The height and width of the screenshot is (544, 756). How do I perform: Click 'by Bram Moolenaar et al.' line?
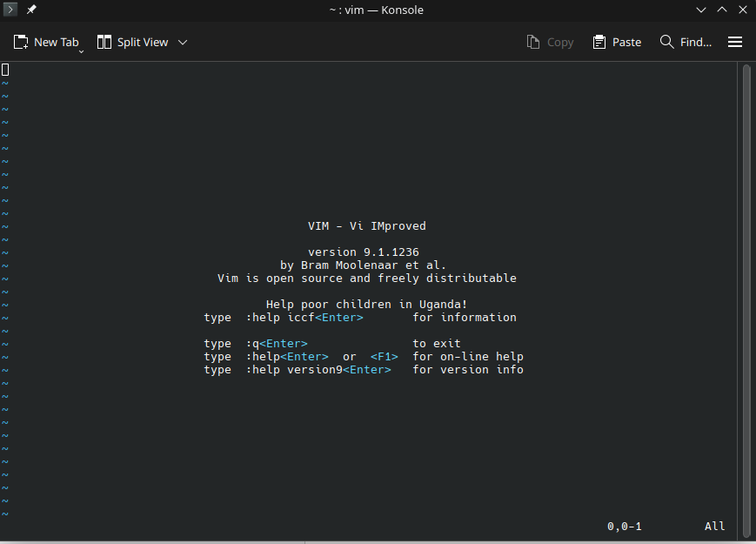click(x=363, y=265)
